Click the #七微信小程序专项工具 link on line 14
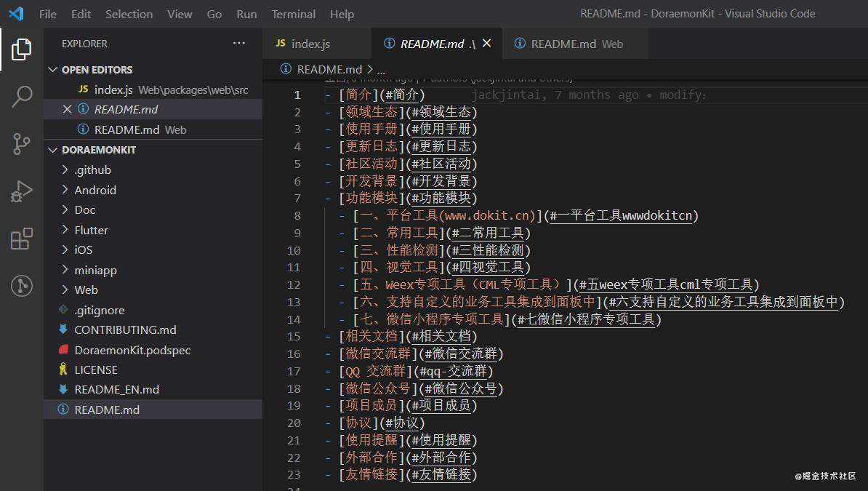 point(586,319)
